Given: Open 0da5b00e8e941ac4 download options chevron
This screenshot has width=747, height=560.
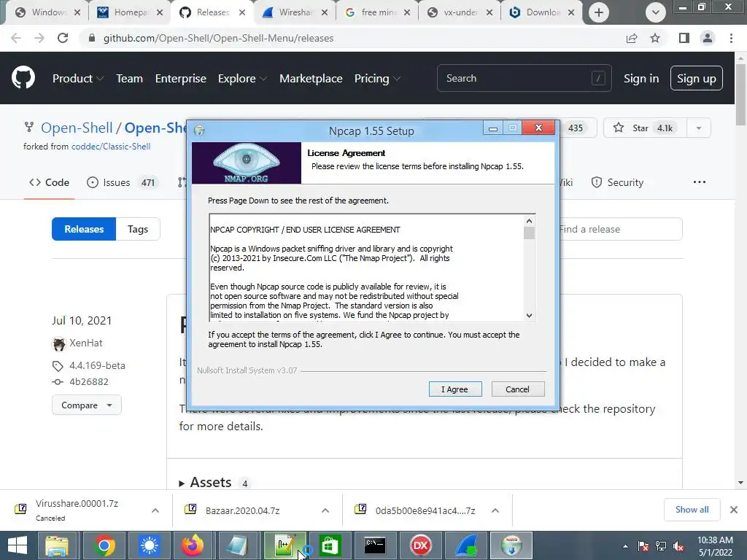Looking at the screenshot, I should click(x=495, y=510).
